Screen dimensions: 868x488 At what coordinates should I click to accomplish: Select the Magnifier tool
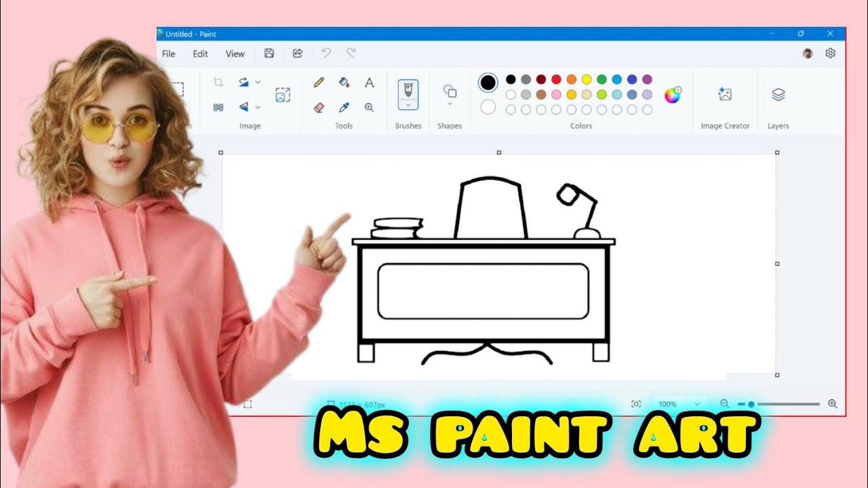pyautogui.click(x=369, y=107)
